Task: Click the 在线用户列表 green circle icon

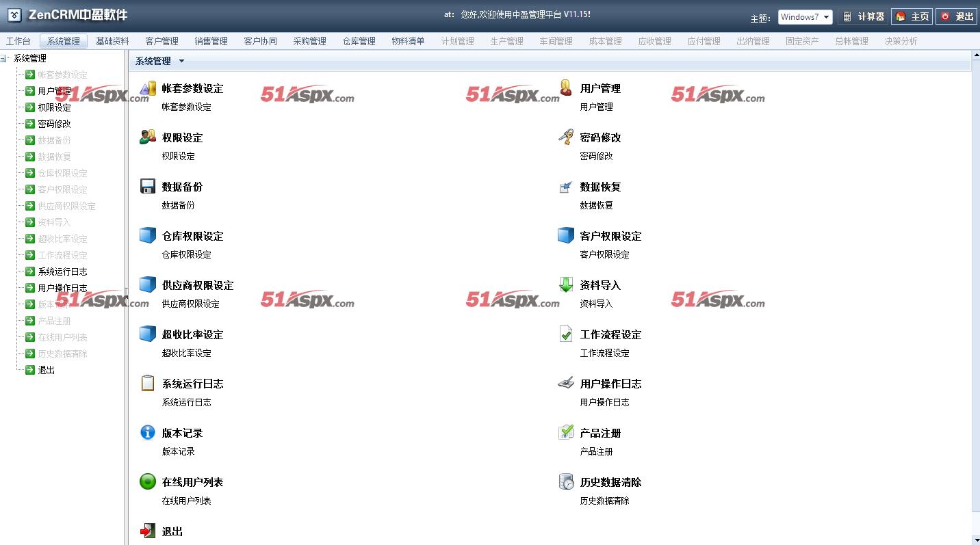Action: 148,481
